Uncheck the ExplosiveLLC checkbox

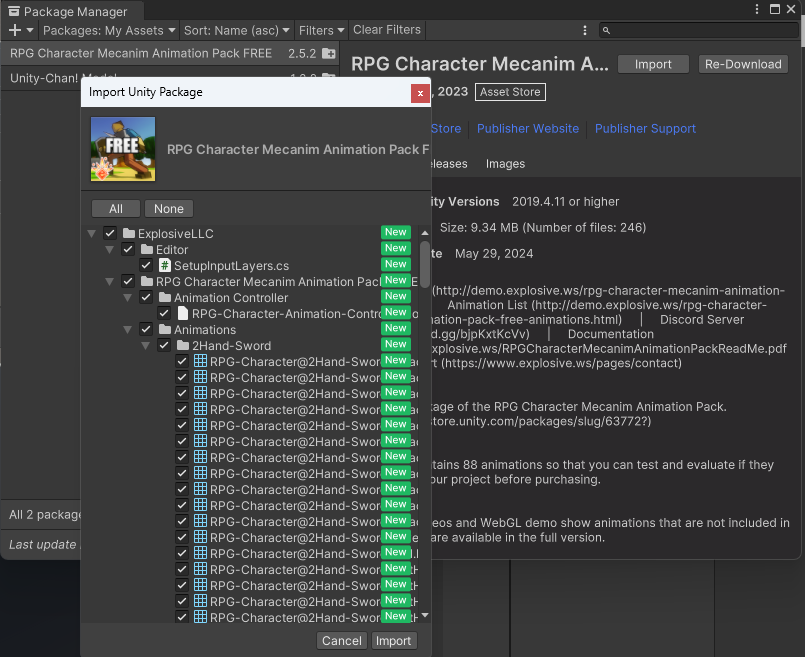tap(110, 234)
